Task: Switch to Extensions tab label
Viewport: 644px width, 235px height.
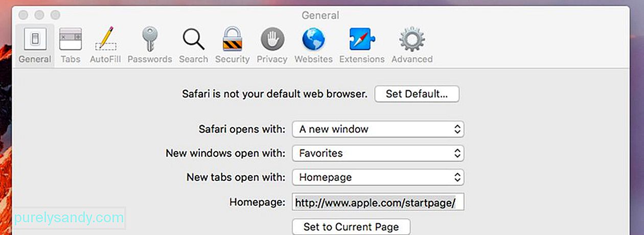Action: [362, 59]
